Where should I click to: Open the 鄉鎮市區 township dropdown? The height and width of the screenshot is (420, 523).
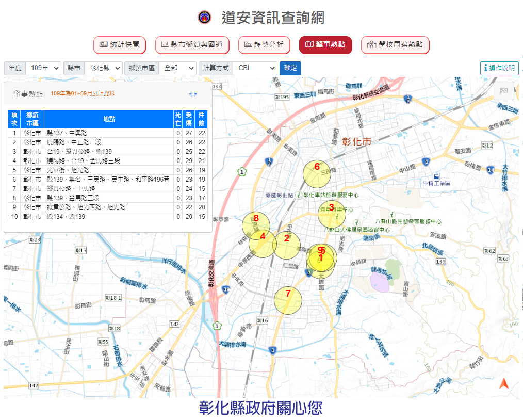177,68
